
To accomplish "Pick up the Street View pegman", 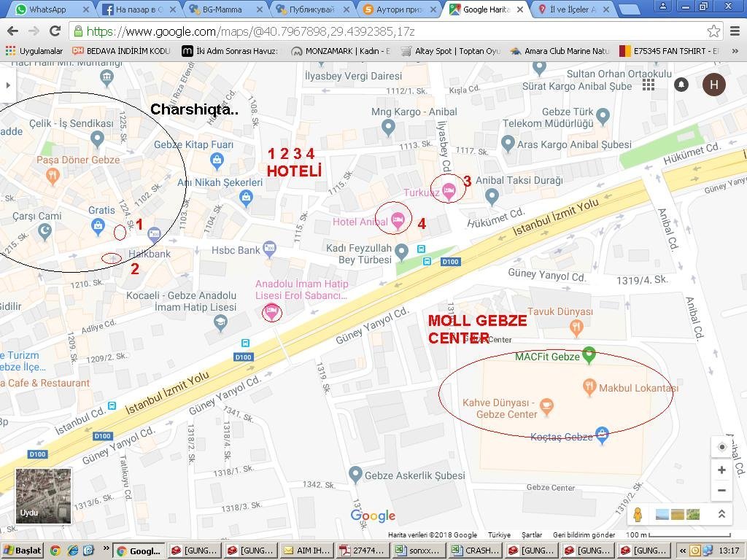I will (x=638, y=514).
